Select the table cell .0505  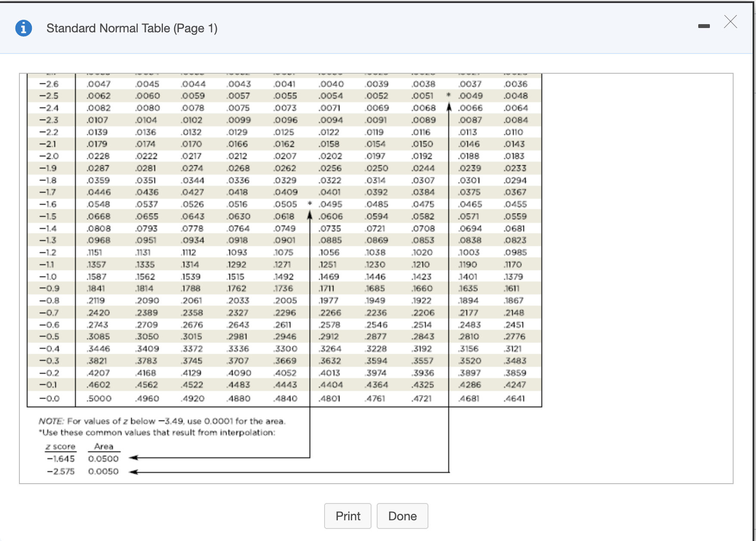pos(285,204)
